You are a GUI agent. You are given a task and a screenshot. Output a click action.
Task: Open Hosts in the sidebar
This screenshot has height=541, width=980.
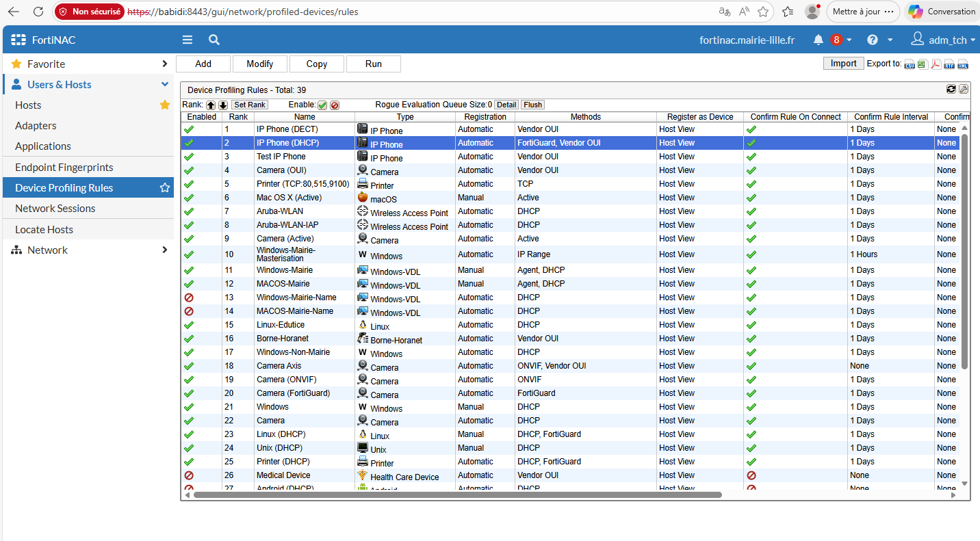click(28, 105)
